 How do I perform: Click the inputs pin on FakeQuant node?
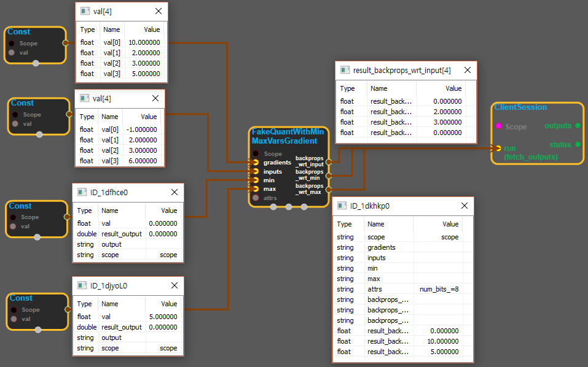click(x=256, y=172)
